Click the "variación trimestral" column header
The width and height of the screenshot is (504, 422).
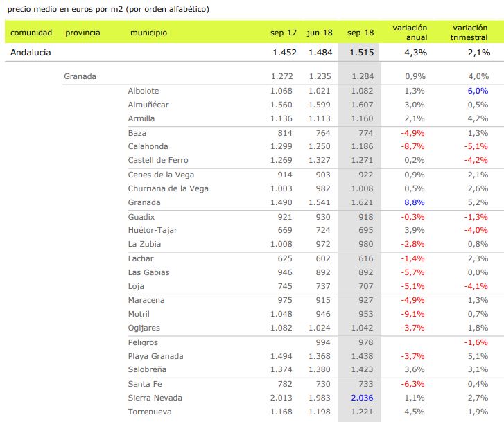(469, 33)
